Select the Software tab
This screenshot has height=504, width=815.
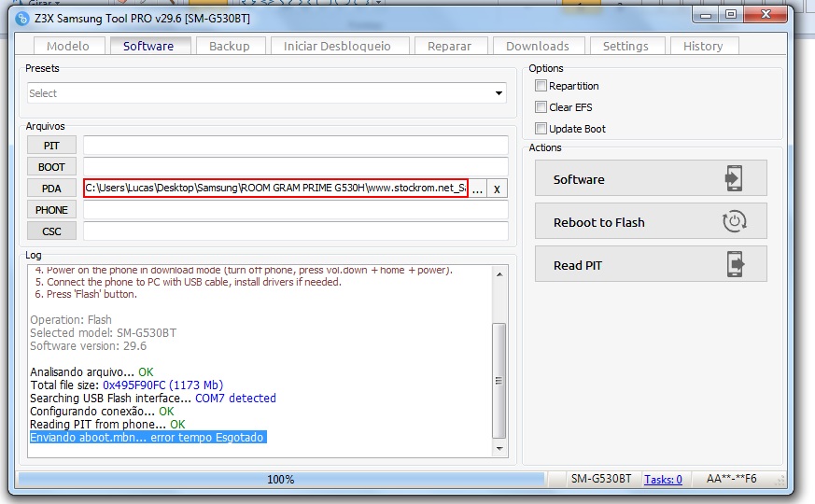click(x=148, y=46)
